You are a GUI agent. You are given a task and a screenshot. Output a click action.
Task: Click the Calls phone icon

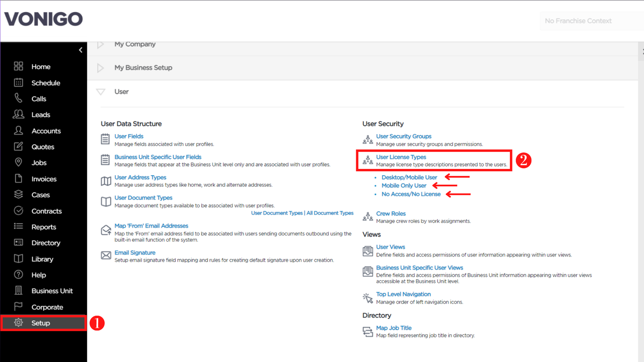[18, 98]
